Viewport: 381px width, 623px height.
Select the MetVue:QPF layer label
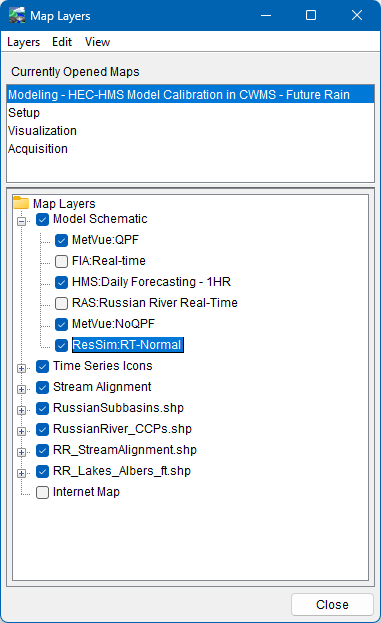point(105,240)
